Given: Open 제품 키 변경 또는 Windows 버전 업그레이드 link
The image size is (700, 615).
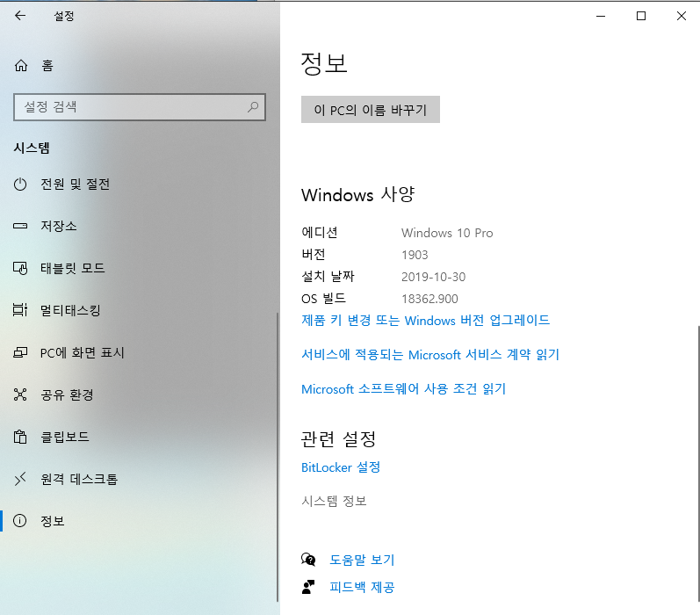Looking at the screenshot, I should [x=425, y=320].
